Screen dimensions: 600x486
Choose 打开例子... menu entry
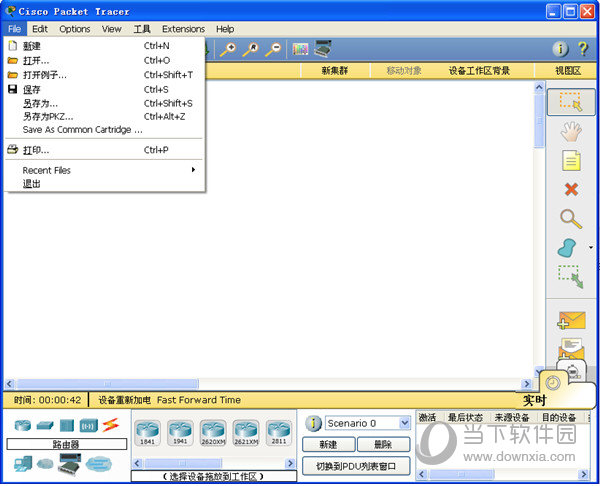(104, 75)
